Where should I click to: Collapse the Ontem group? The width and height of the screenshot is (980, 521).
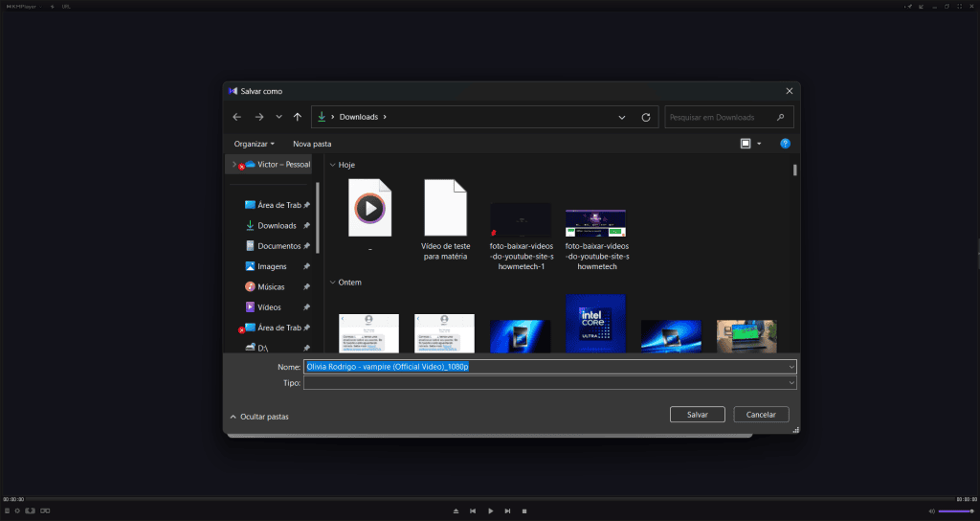click(333, 283)
